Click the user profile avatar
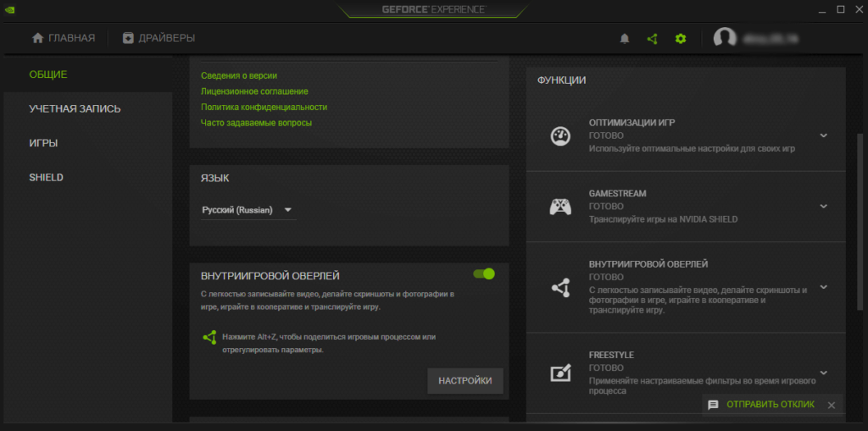 pyautogui.click(x=725, y=38)
